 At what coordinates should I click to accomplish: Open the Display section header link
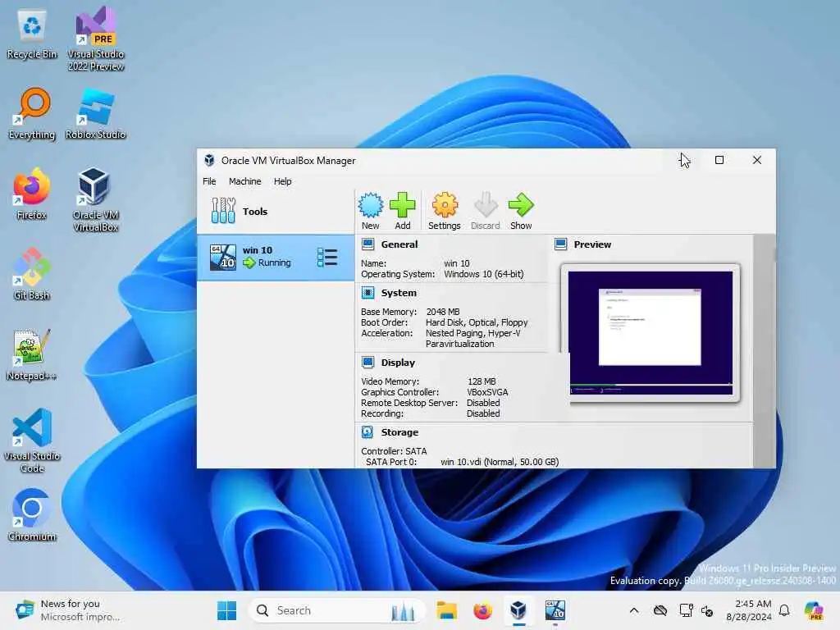click(398, 362)
